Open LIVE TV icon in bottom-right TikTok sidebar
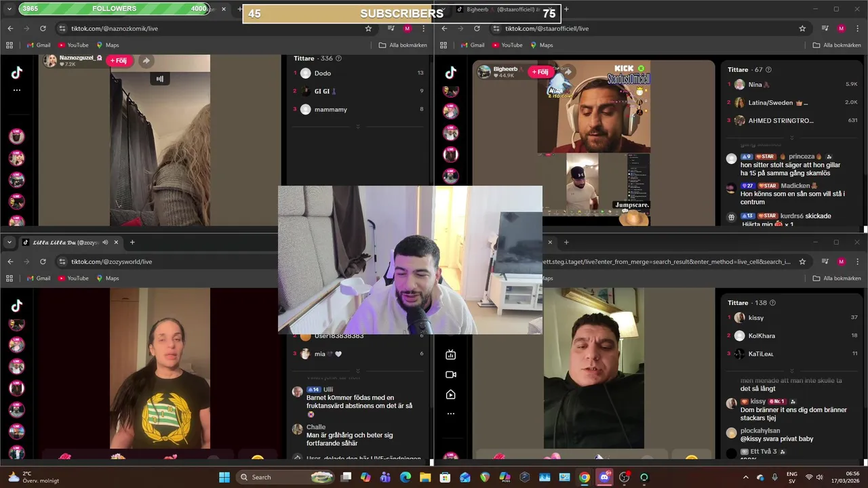Image resolution: width=868 pixels, height=488 pixels. (x=451, y=354)
